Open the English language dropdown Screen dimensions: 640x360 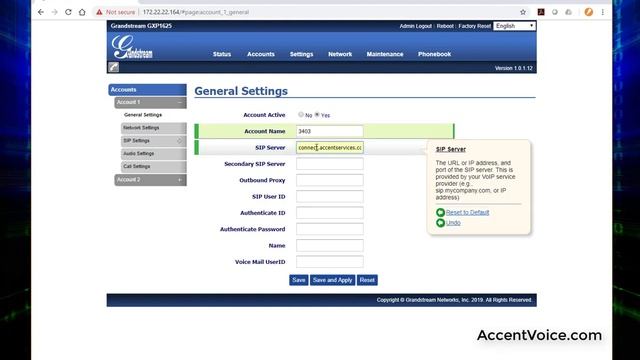(x=514, y=26)
